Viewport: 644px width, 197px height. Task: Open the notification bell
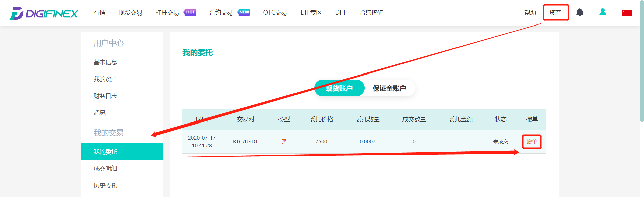580,12
